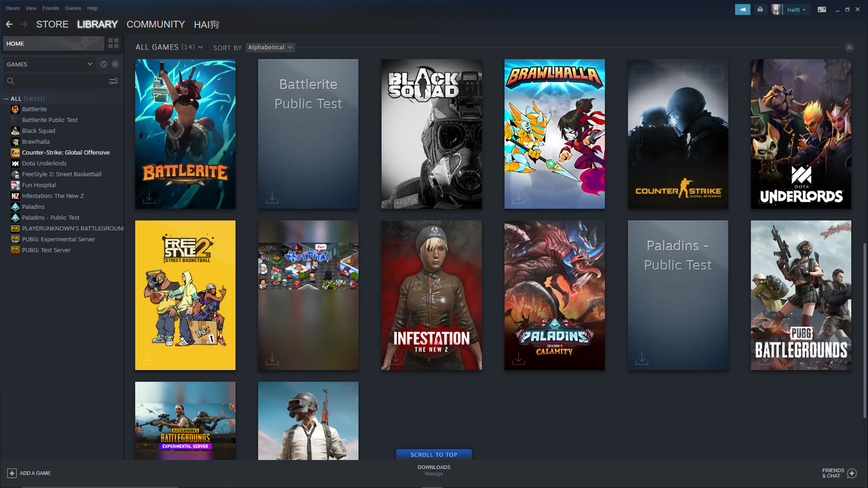Image resolution: width=868 pixels, height=488 pixels.
Task: Go to the COMMUNITY tab
Action: (x=156, y=24)
